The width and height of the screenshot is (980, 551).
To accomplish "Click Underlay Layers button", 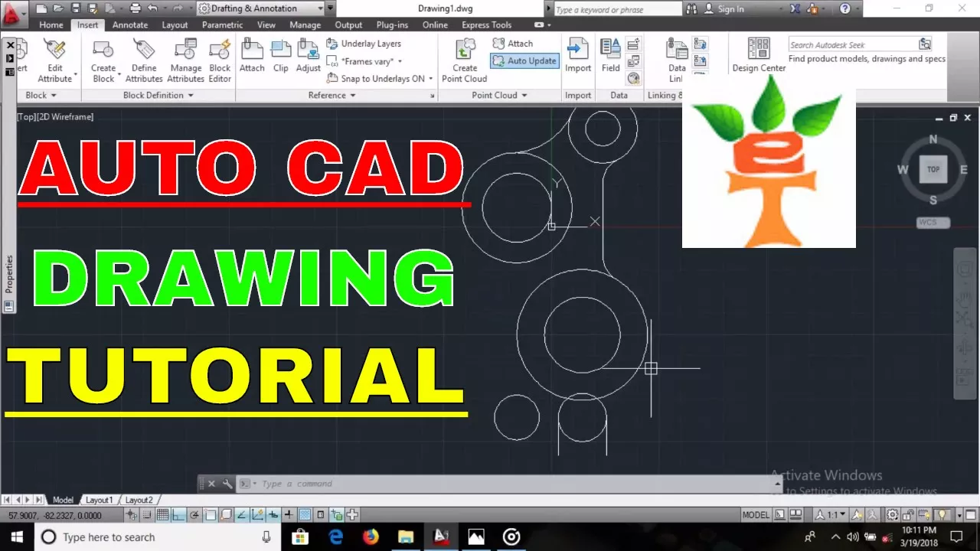I will 364,44.
